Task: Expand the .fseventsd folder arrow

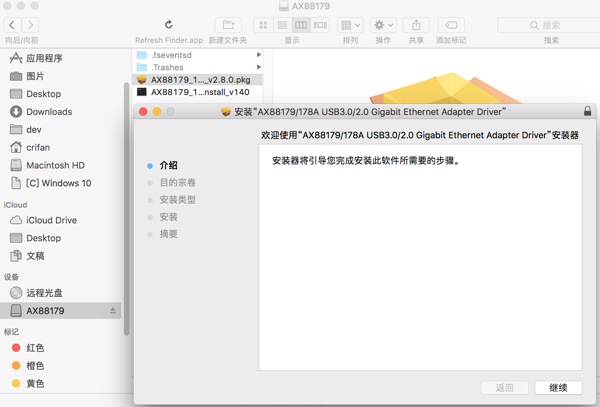Action: [x=259, y=55]
